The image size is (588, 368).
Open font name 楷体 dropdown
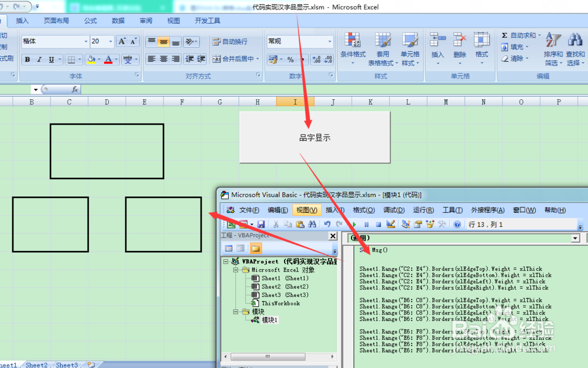click(x=86, y=41)
